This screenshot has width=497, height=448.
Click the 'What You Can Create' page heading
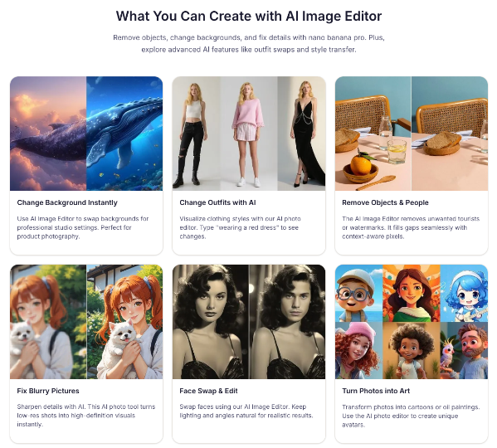click(249, 16)
